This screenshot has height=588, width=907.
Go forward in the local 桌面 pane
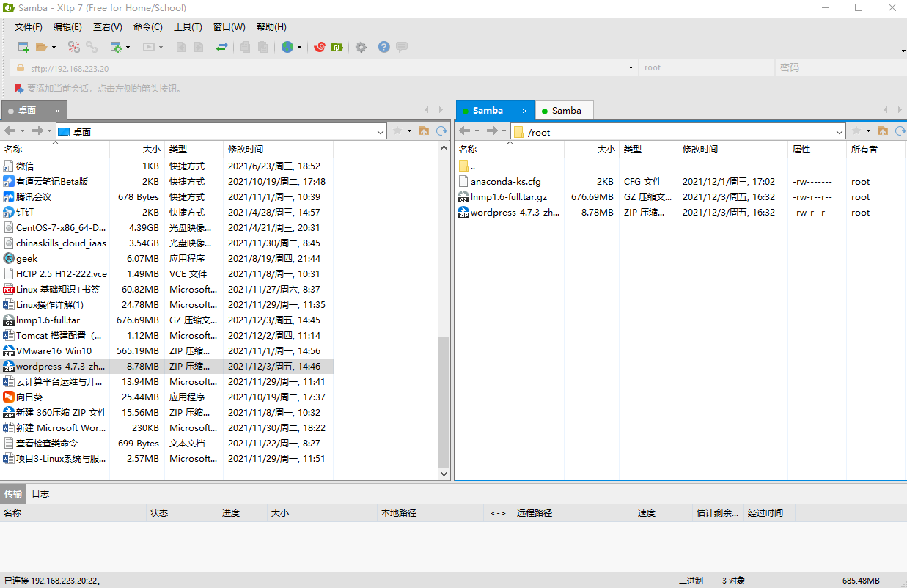point(37,131)
